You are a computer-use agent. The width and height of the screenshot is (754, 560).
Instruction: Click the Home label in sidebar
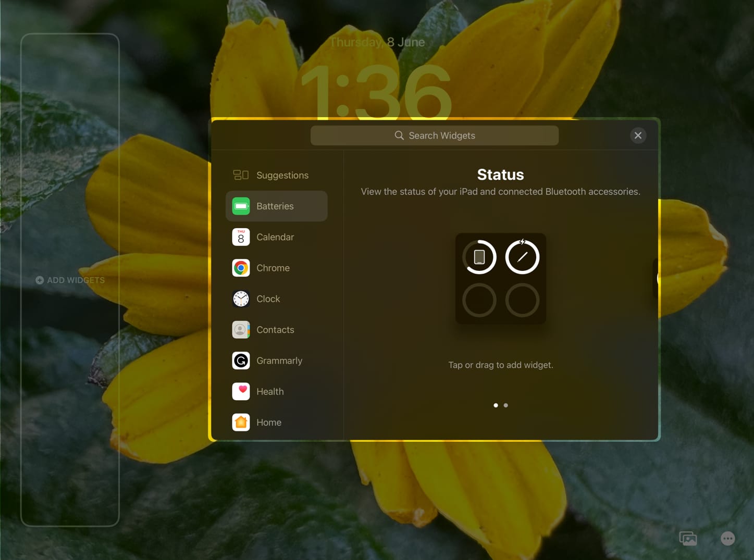pyautogui.click(x=269, y=422)
